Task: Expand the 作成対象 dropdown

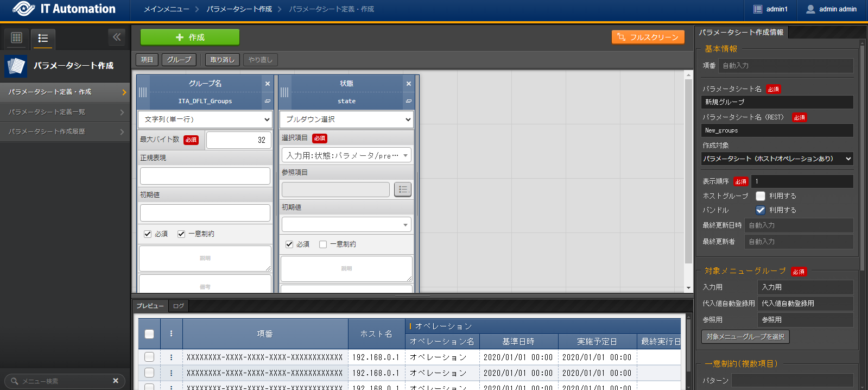Action: click(x=777, y=159)
